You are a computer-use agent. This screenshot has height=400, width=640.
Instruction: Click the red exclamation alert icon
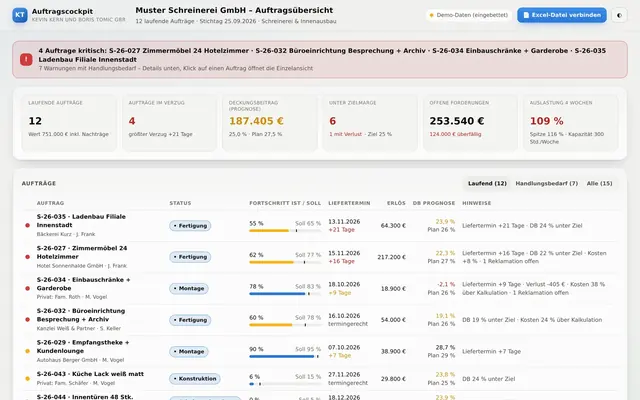coord(26,60)
